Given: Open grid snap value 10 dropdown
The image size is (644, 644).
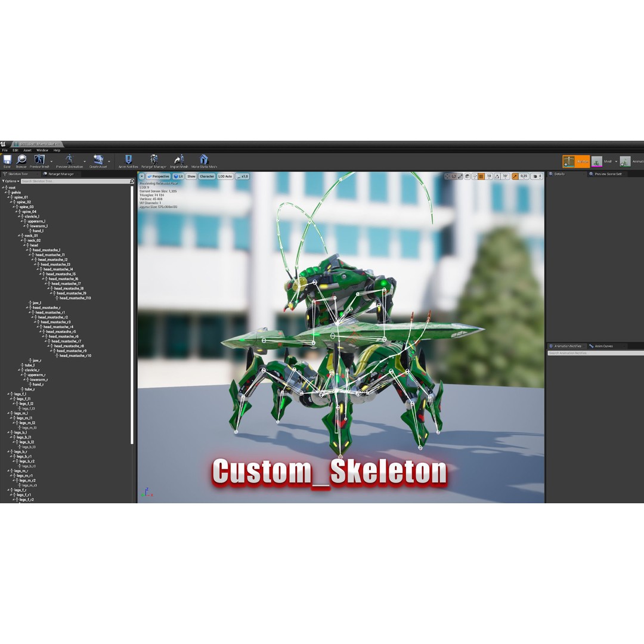Looking at the screenshot, I should point(489,176).
